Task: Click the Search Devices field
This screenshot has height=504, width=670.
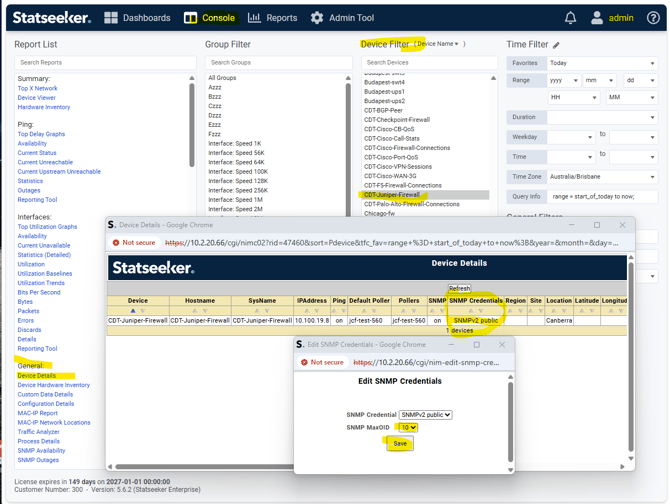Action: pos(429,63)
